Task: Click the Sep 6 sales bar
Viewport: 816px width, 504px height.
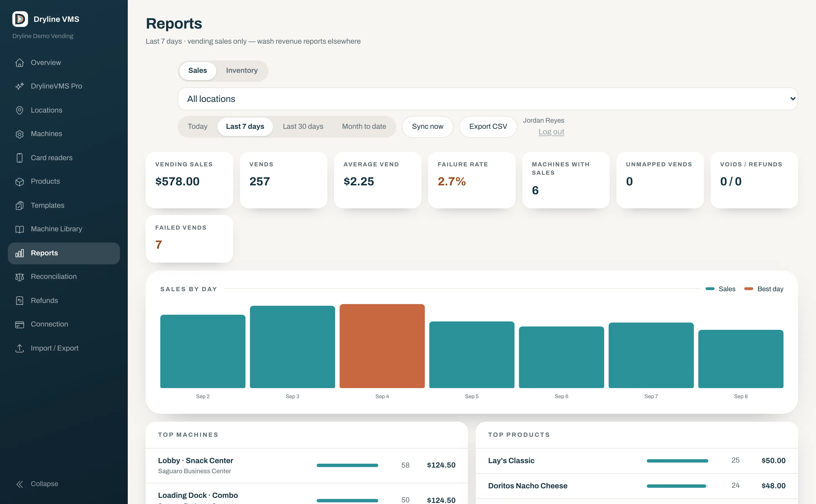Action: [x=561, y=357]
